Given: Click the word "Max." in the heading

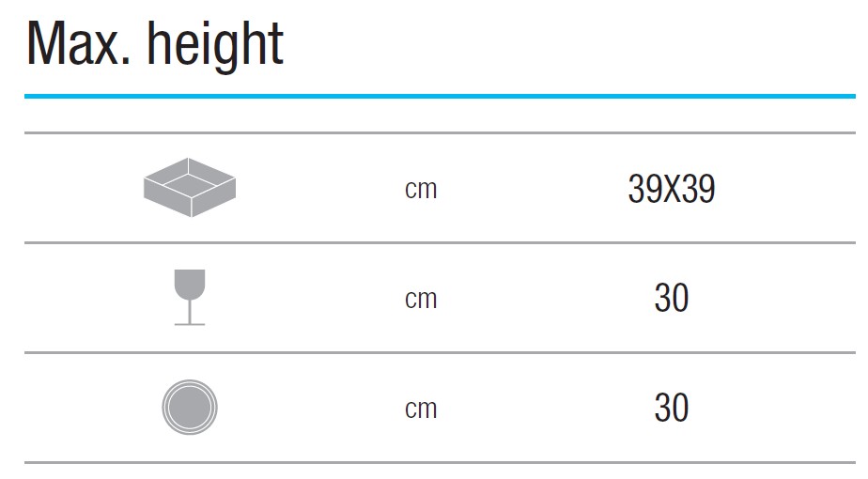Looking at the screenshot, I should point(78,44).
